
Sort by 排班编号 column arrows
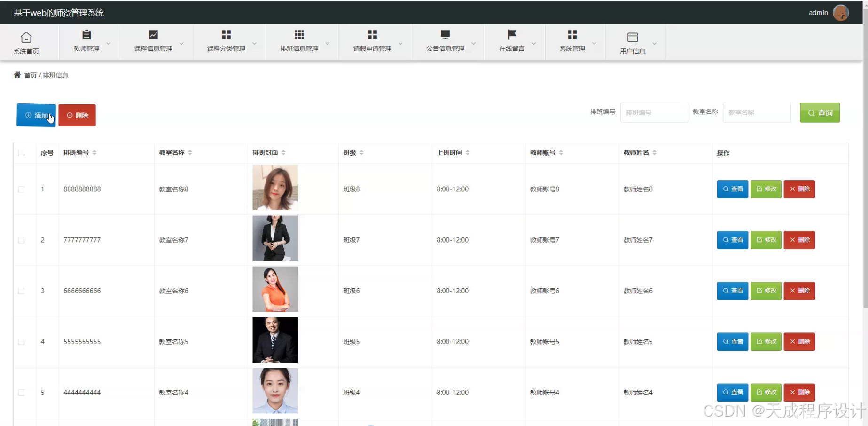coord(94,152)
